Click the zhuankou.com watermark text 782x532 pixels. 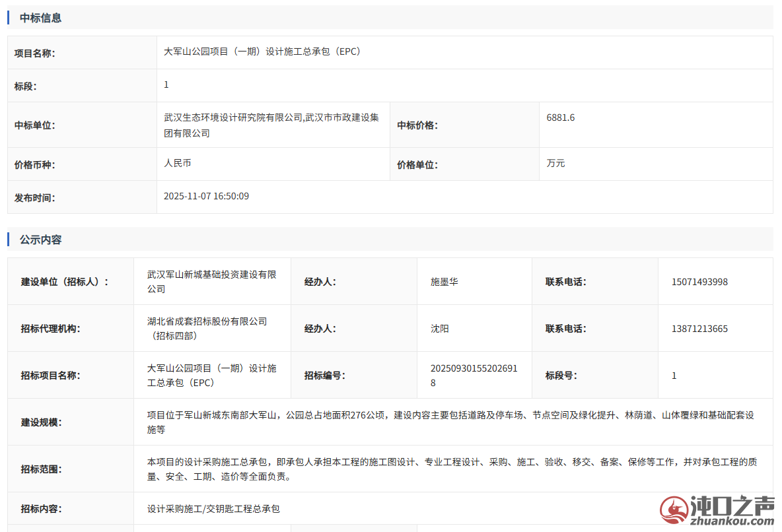(x=732, y=522)
